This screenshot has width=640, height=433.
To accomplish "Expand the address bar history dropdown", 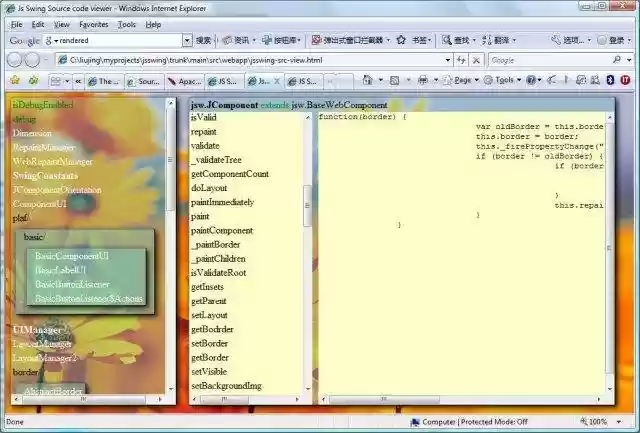I will click(x=448, y=60).
